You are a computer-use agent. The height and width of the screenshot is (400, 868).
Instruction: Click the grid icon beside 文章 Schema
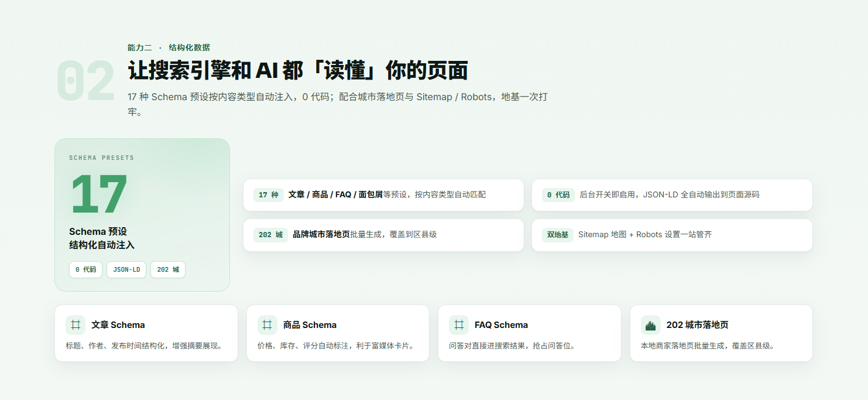(x=76, y=325)
